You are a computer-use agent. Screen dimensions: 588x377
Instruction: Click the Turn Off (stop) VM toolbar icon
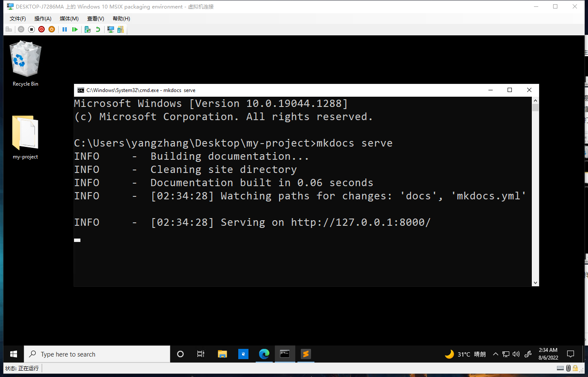click(31, 29)
